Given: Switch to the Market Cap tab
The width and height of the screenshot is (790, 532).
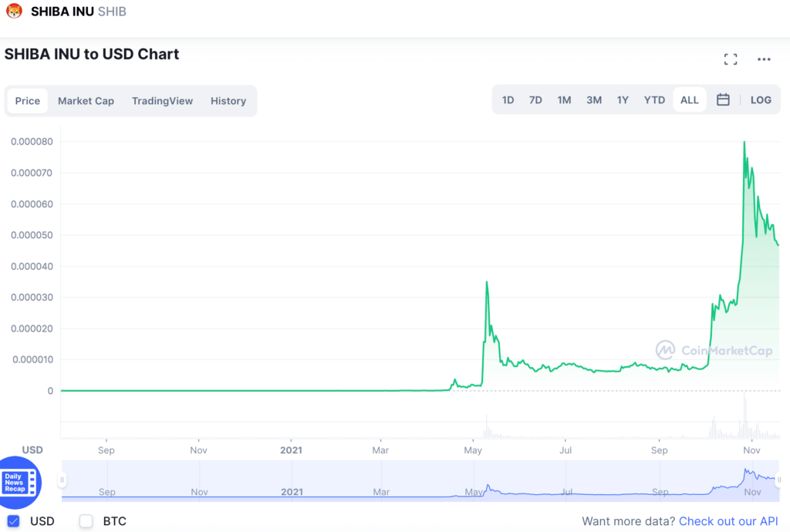Looking at the screenshot, I should pos(86,101).
